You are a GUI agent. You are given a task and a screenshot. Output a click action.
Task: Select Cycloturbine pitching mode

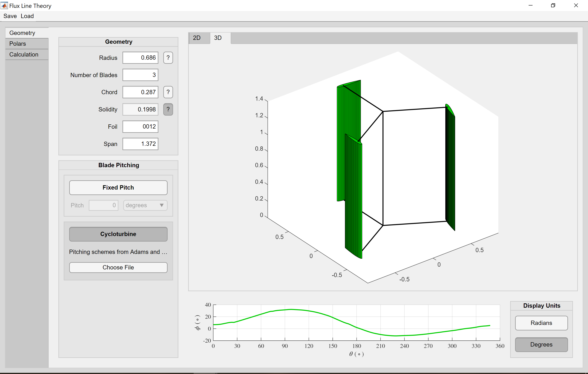[x=118, y=234]
